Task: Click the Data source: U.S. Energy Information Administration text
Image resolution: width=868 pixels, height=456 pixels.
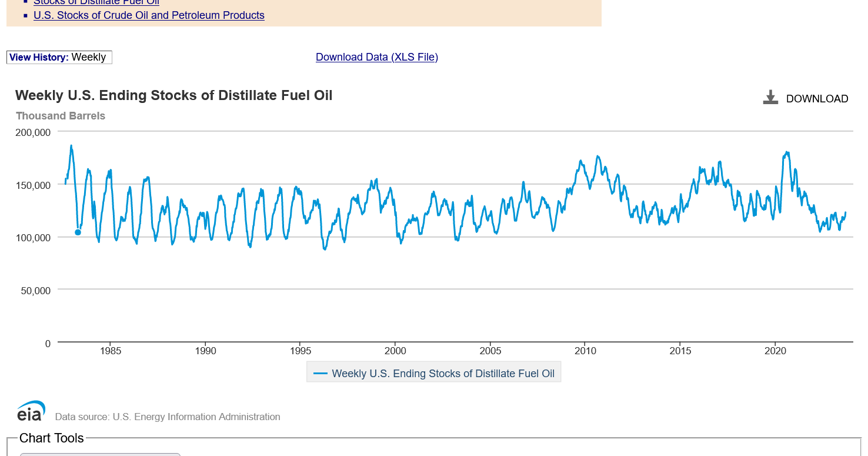Action: point(168,417)
